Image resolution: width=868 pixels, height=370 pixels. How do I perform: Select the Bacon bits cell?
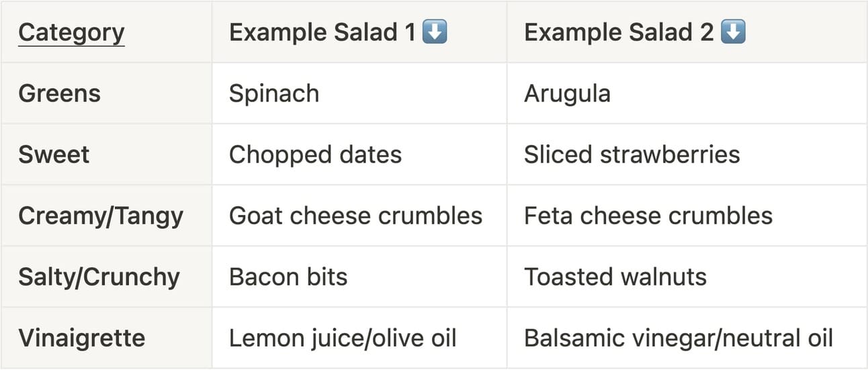[x=288, y=277]
